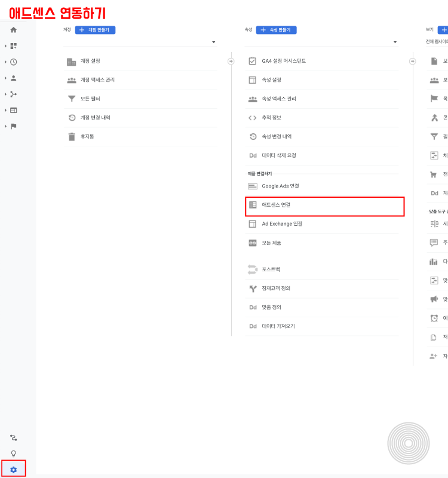Image resolution: width=448 pixels, height=478 pixels.
Task: Open Attribution icon near bottom of sidebar
Action: (13, 438)
